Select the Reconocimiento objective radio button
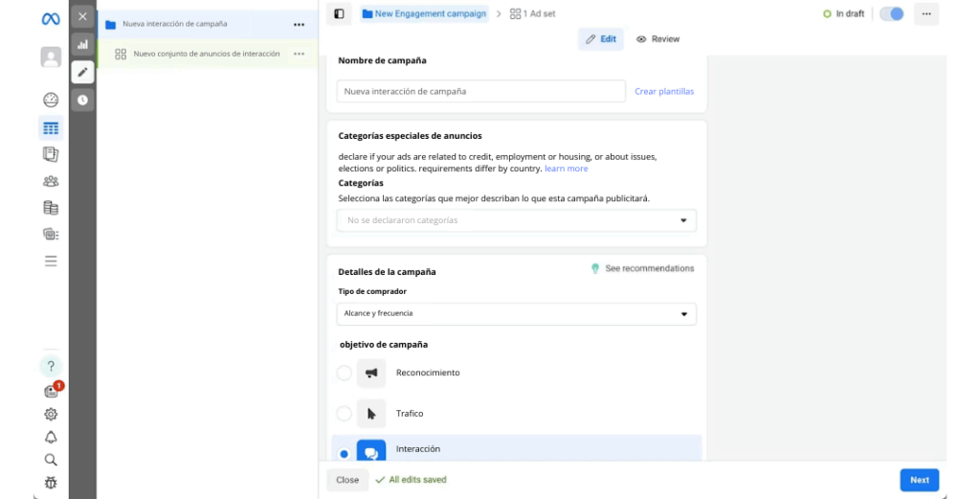Screen dimensions: 980x499 345,373
